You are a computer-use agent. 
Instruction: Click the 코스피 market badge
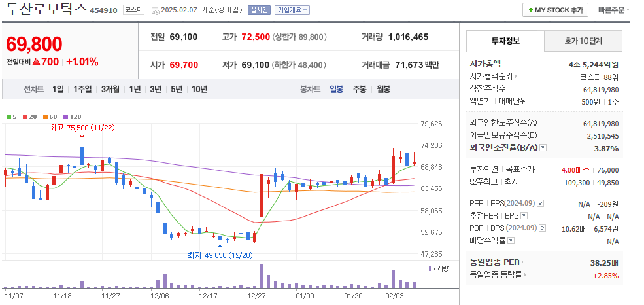pyautogui.click(x=133, y=10)
